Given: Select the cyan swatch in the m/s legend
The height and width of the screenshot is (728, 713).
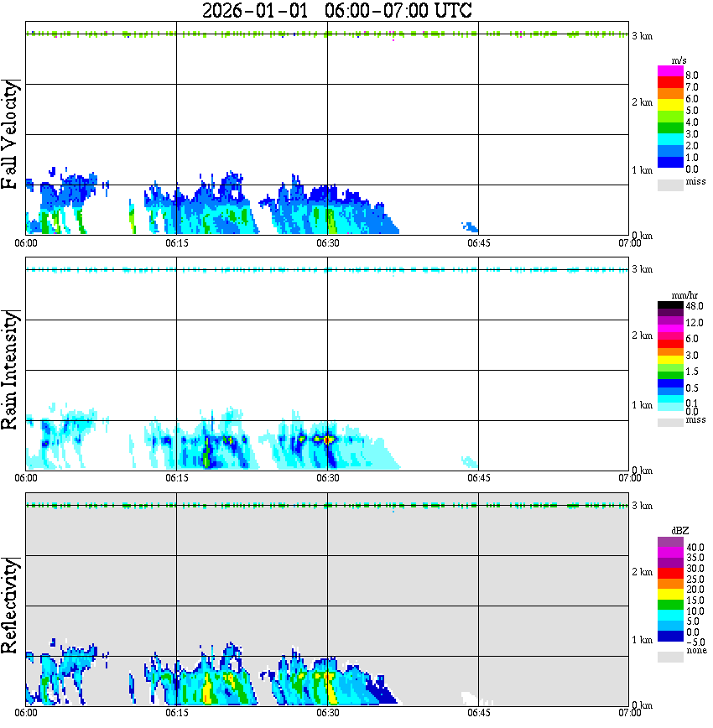Looking at the screenshot, I should pos(670,139).
